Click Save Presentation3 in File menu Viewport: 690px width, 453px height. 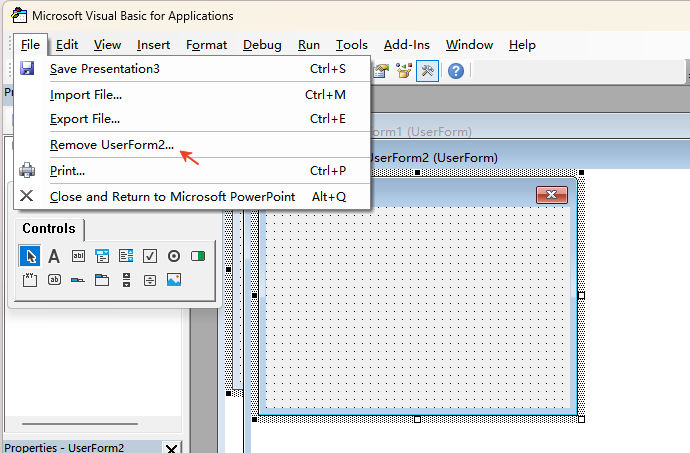coord(192,69)
